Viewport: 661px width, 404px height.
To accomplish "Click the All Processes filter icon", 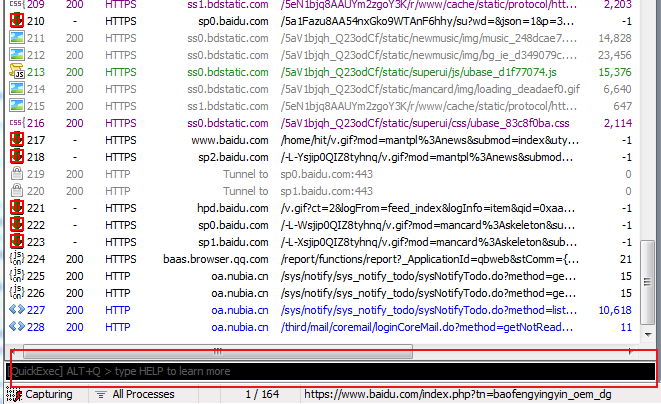I will (101, 395).
